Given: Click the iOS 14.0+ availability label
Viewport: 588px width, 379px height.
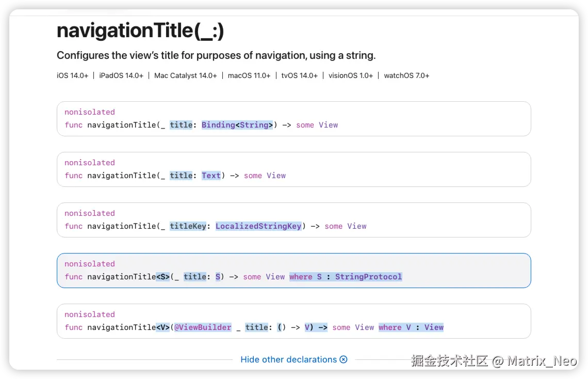Looking at the screenshot, I should (73, 75).
